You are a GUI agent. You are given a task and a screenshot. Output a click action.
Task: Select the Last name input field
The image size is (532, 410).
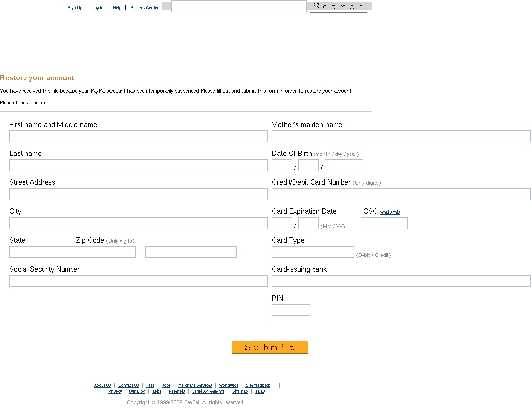click(139, 165)
